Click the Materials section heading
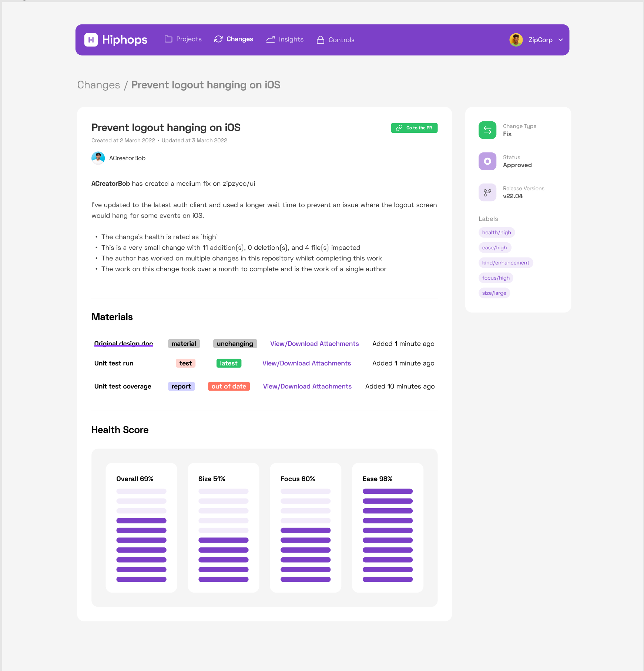Screen dimensions: 644x671 tap(112, 317)
